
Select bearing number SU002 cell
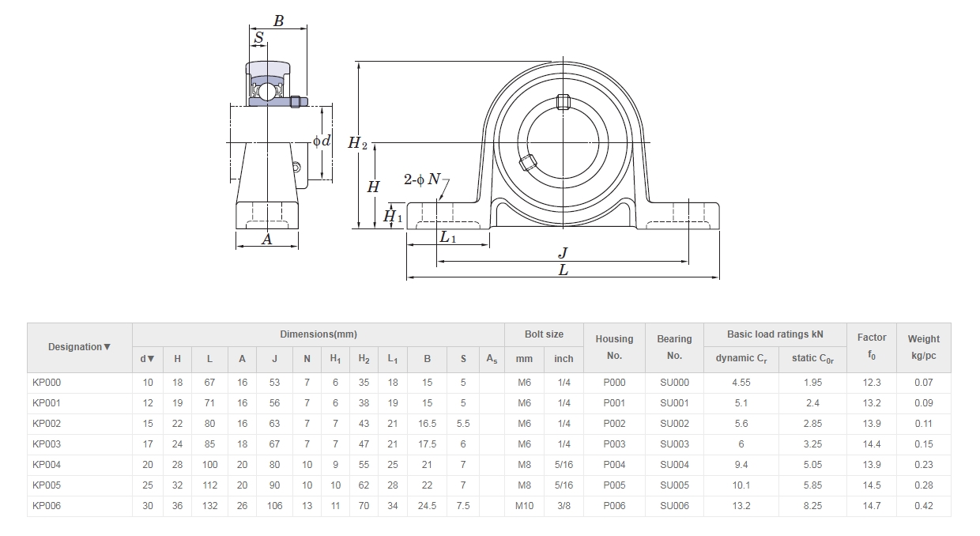pos(674,424)
